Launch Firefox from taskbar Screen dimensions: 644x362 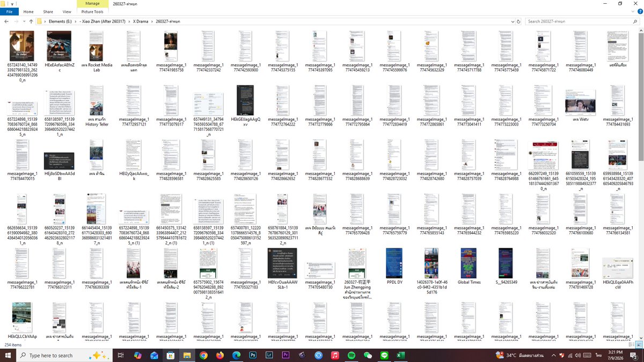click(x=220, y=355)
